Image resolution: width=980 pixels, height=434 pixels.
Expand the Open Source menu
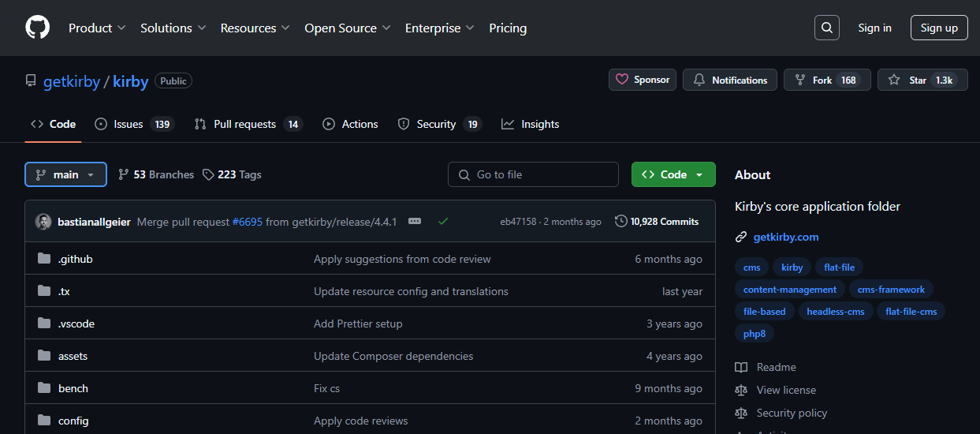pyautogui.click(x=348, y=28)
